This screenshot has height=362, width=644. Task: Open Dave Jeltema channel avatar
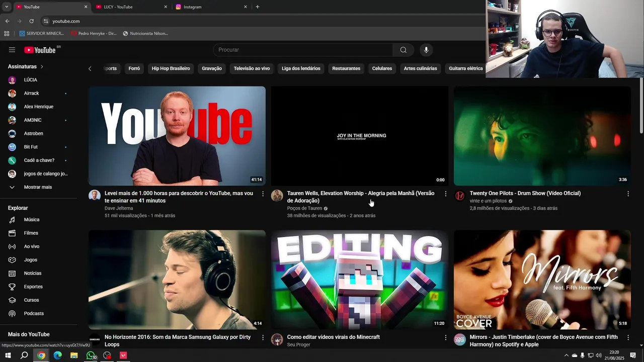point(95,196)
